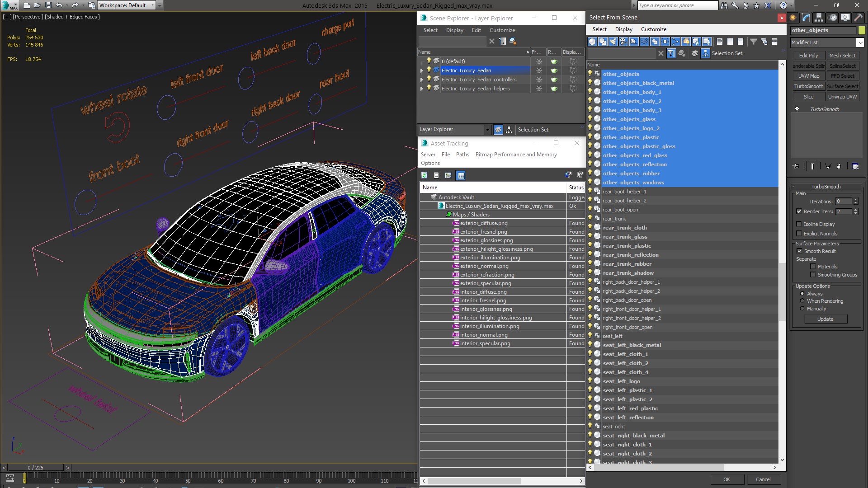Open the Layer Explorer dropdown in Scene Explorer
Screen dimensions: 868x488
click(487, 130)
